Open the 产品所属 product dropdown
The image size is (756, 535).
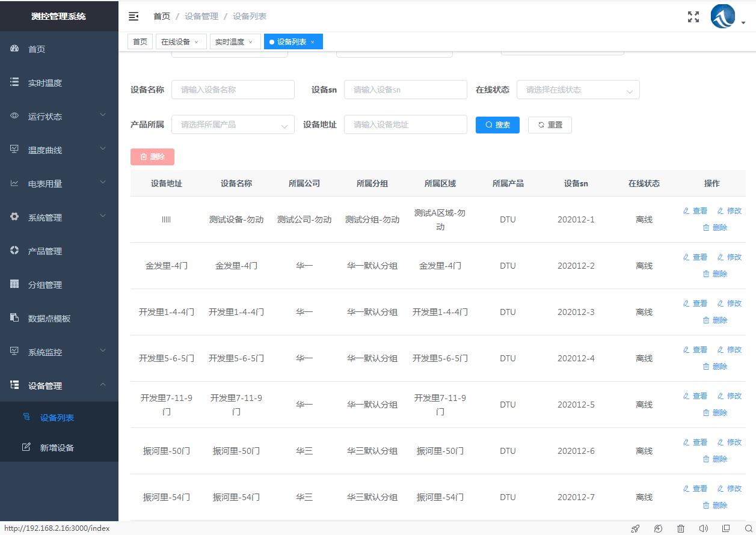coord(233,124)
